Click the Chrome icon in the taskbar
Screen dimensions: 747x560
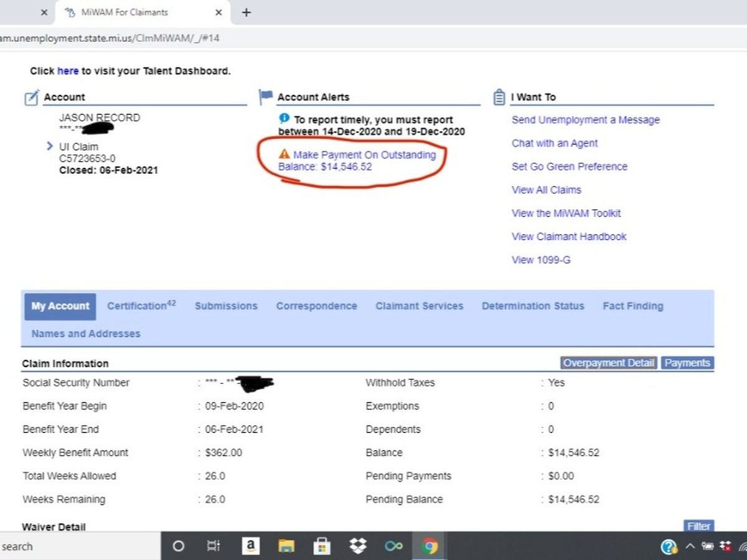[429, 546]
